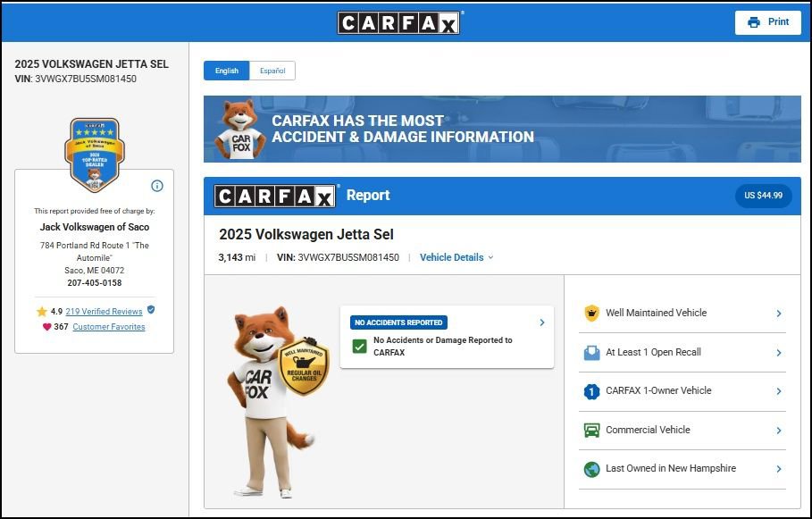
Task: Open Customer Favorites link
Action: 109,327
